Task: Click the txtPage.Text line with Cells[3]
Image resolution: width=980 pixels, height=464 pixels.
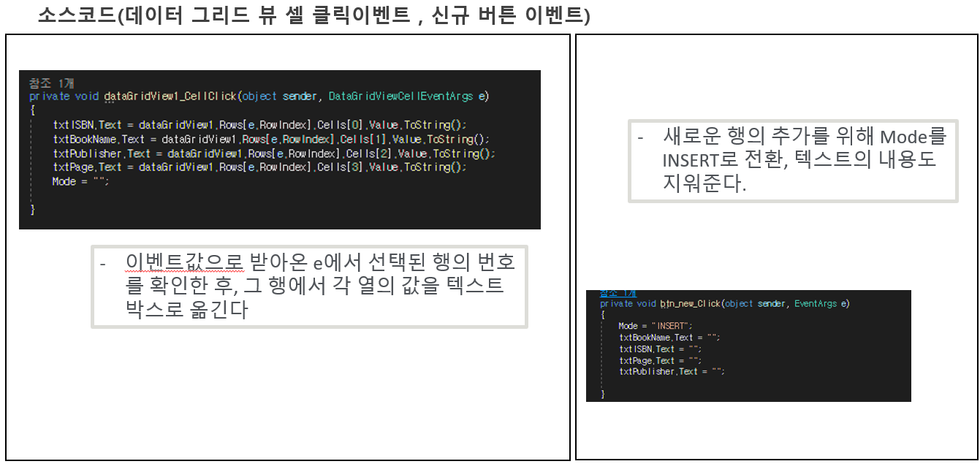Action: (x=259, y=167)
